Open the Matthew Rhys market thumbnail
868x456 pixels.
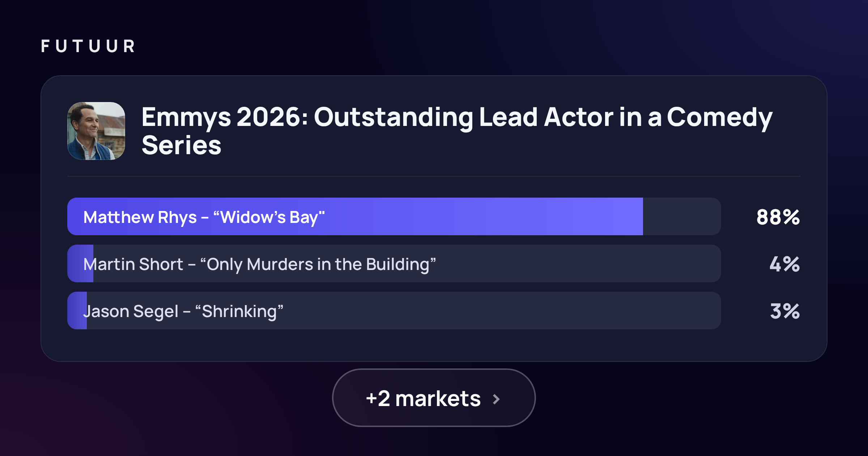[96, 131]
